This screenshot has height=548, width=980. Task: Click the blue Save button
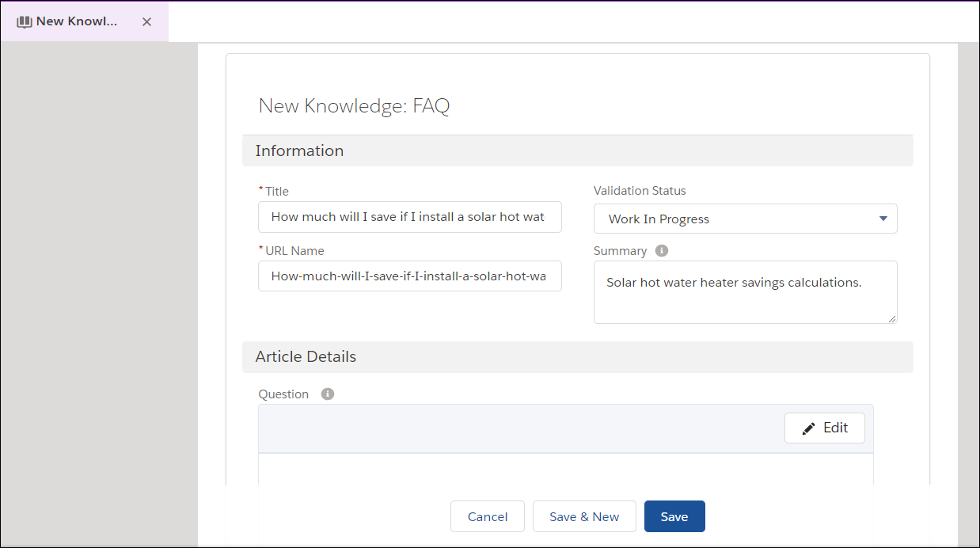pos(674,516)
